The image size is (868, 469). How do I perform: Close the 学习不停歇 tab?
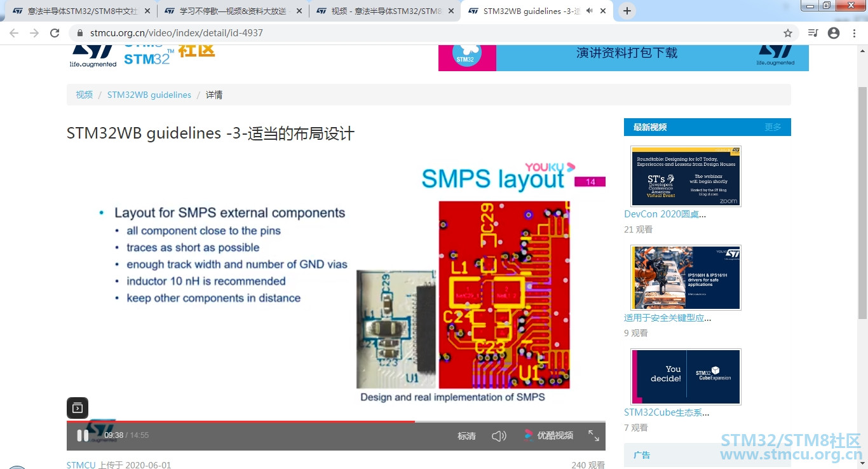click(299, 11)
